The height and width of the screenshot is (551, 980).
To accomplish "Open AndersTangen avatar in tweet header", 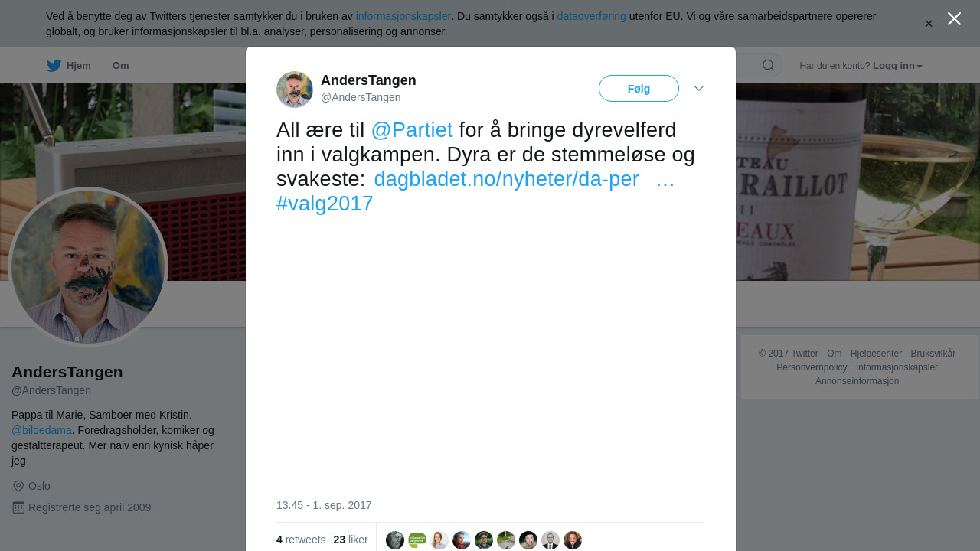I will point(295,90).
